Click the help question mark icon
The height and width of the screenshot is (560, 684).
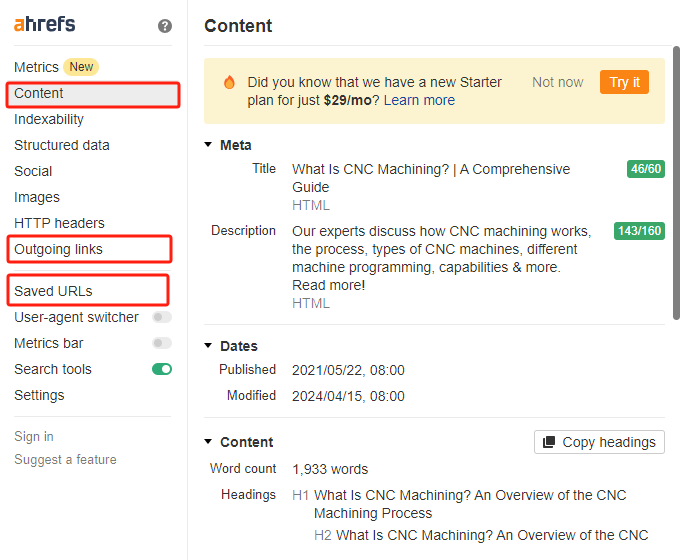pos(165,26)
